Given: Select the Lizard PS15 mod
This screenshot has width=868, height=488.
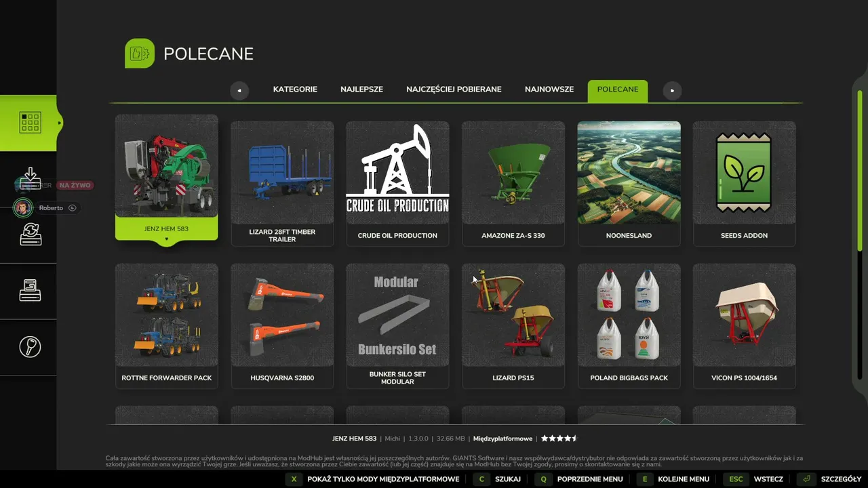Looking at the screenshot, I should tap(513, 326).
